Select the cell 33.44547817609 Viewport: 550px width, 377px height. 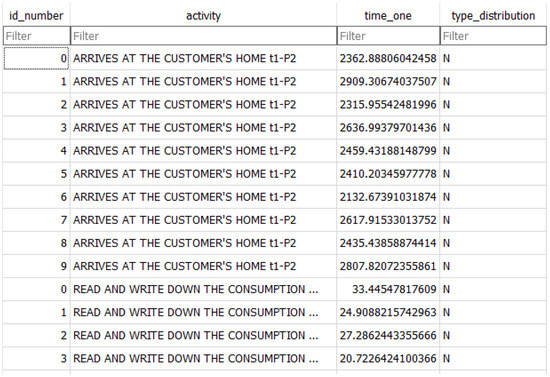click(388, 289)
